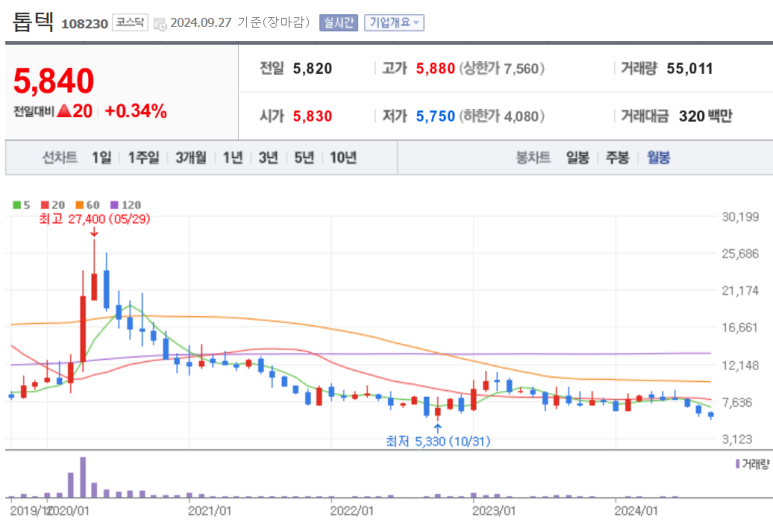Click the 12,148 price axis label
This screenshot has height=523, width=773.
(740, 366)
